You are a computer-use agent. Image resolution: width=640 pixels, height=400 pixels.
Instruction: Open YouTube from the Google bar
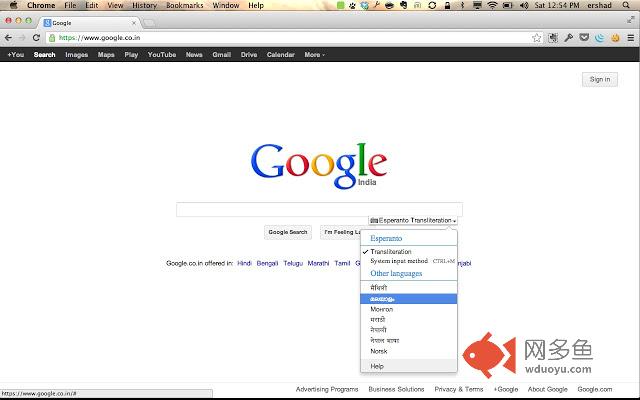pyautogui.click(x=162, y=55)
